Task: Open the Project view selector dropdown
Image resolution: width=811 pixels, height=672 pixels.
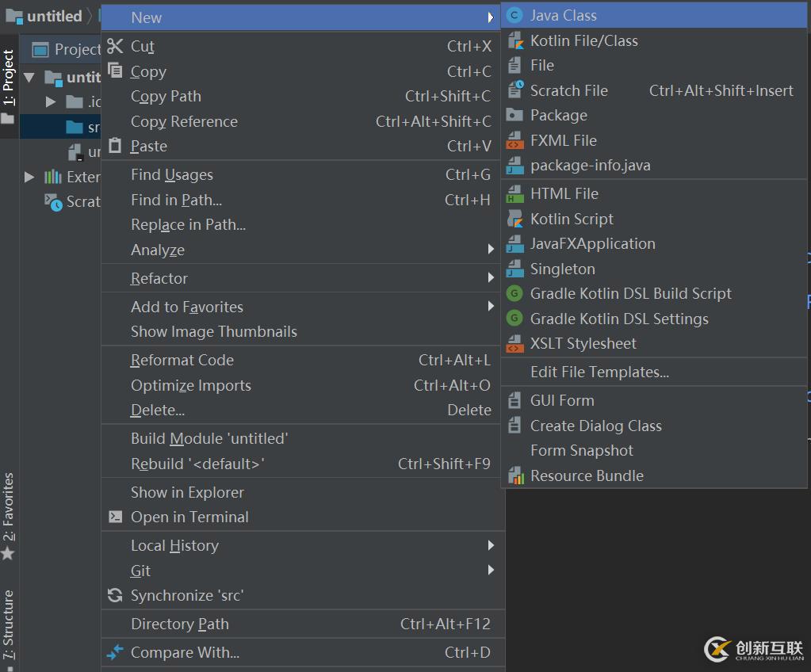Action: (67, 49)
